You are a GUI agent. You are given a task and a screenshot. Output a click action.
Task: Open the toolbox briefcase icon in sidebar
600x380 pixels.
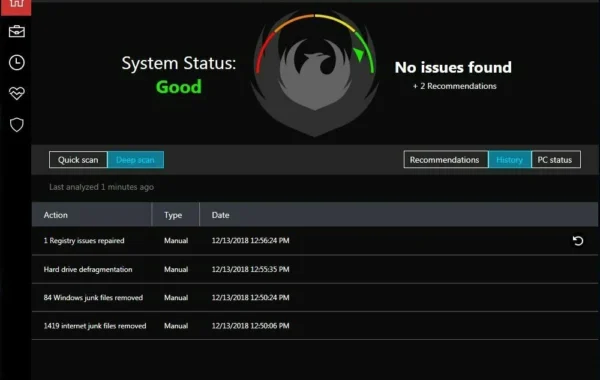[x=17, y=31]
